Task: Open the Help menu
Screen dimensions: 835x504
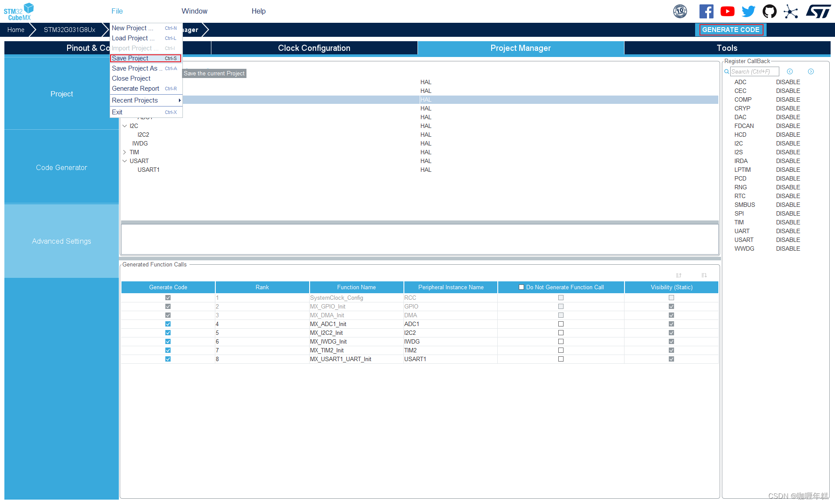Action: tap(258, 11)
